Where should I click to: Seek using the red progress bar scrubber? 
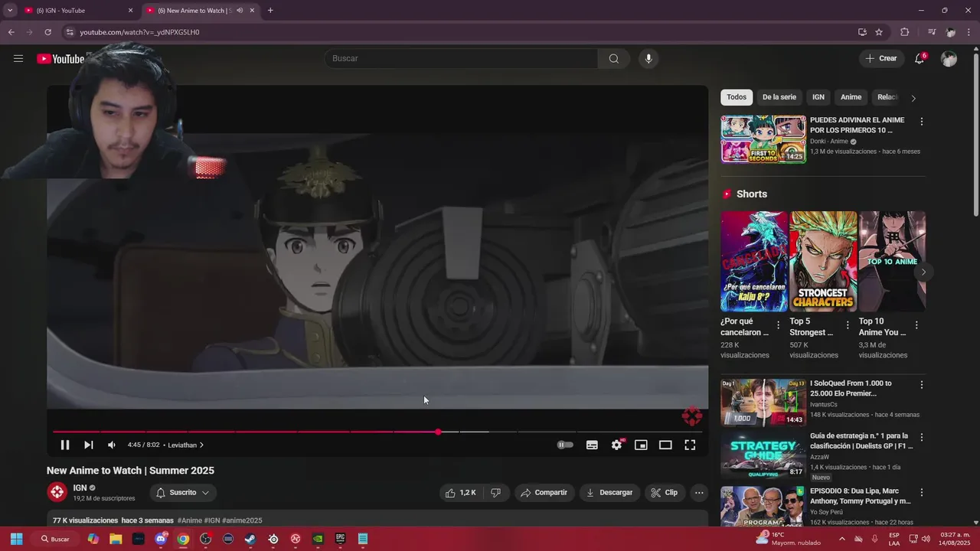(x=438, y=432)
